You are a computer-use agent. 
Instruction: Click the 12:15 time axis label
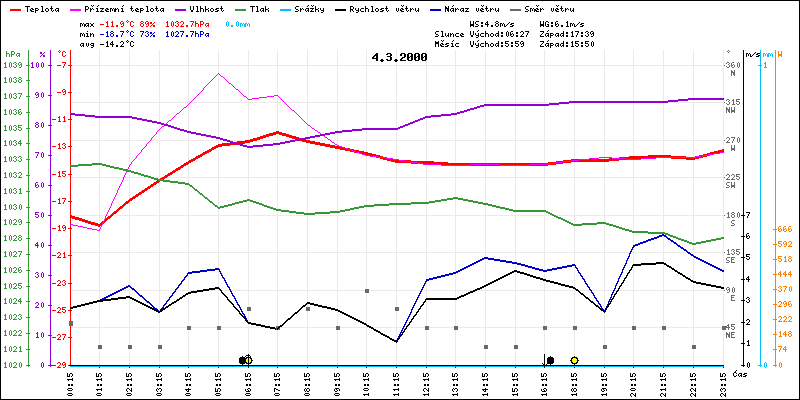(x=426, y=382)
